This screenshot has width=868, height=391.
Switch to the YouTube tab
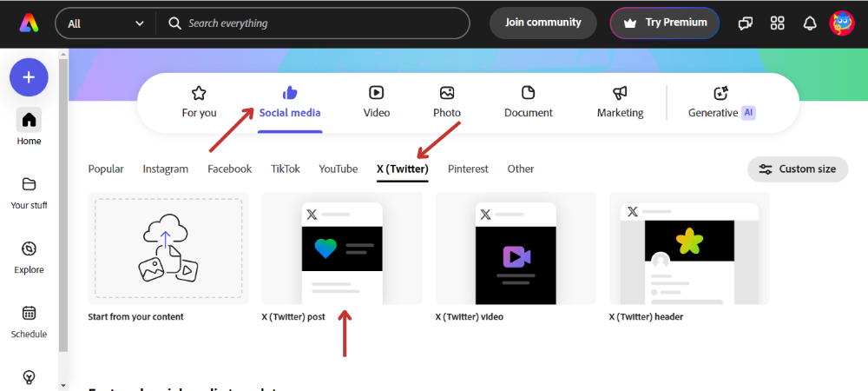tap(339, 169)
